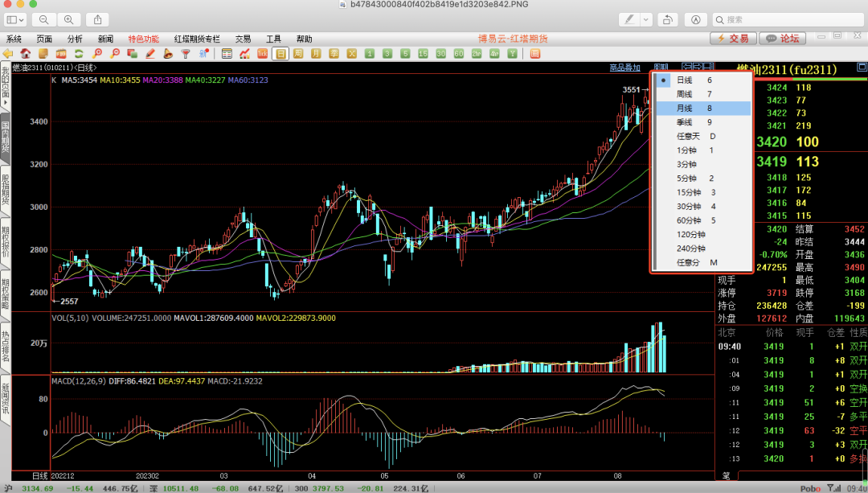Click the green refresh arrows icon
Image resolution: width=868 pixels, height=493 pixels.
(79, 54)
